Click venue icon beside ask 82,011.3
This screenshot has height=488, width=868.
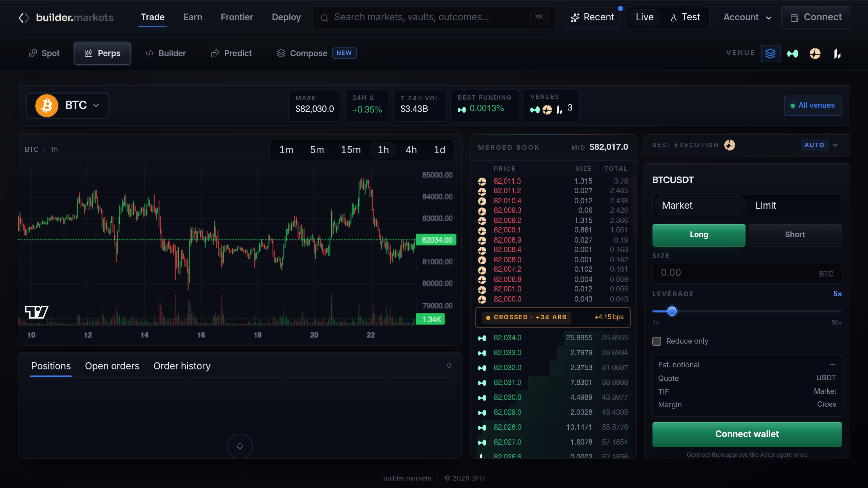pyautogui.click(x=482, y=181)
